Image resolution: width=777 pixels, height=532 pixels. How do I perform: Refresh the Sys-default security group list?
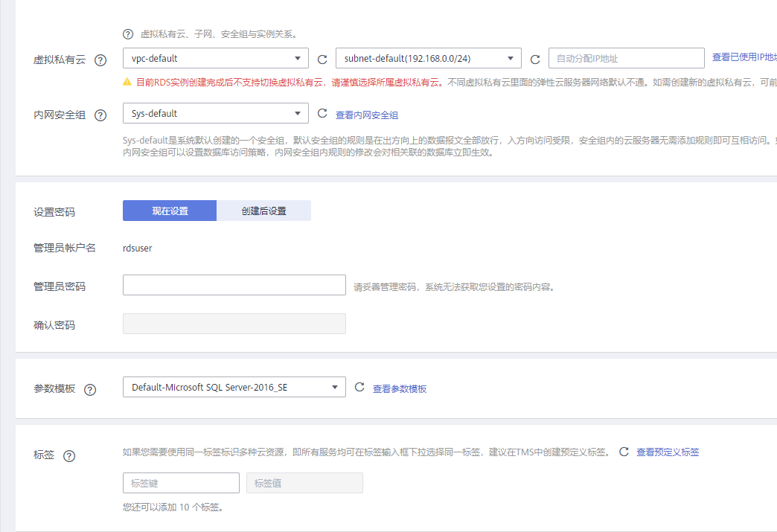[322, 113]
